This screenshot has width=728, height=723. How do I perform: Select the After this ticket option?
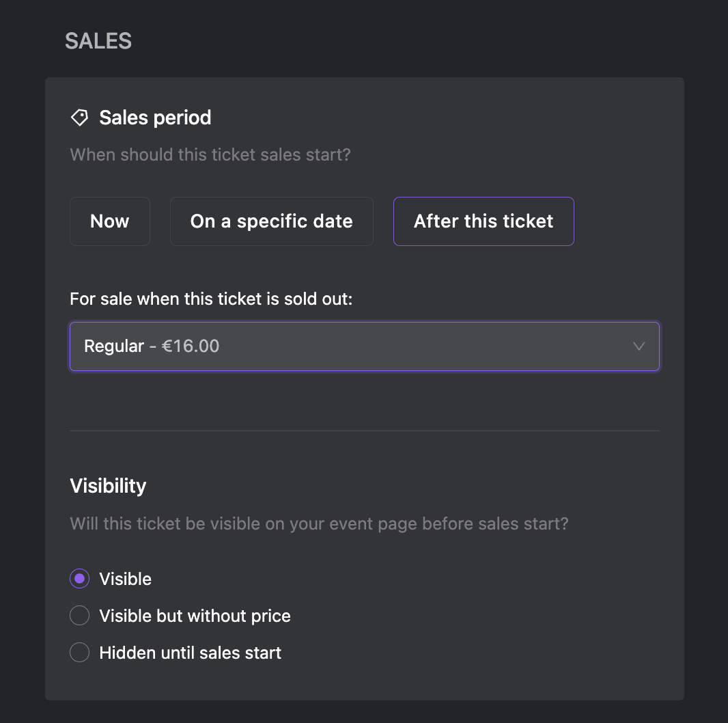coord(484,221)
